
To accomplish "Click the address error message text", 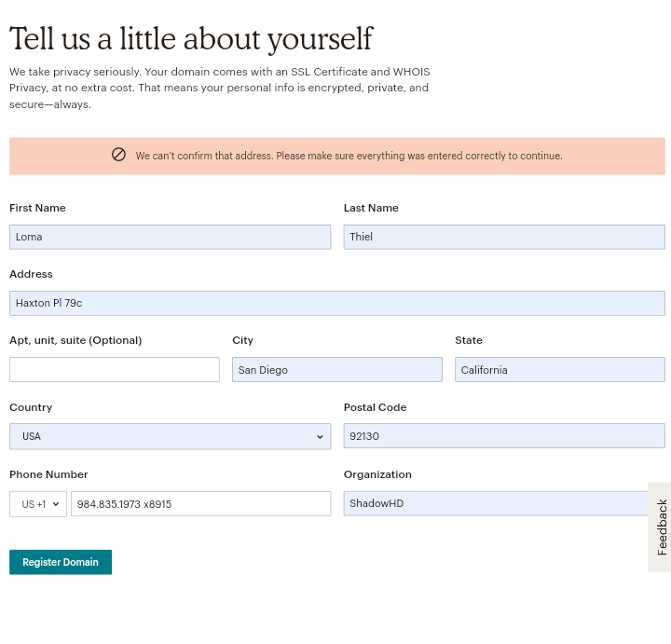I will [349, 156].
